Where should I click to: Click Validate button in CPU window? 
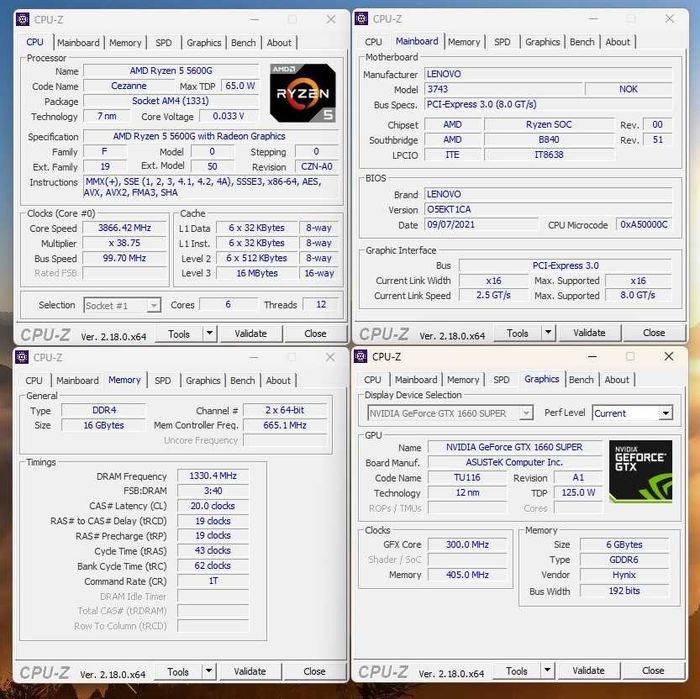coord(251,334)
